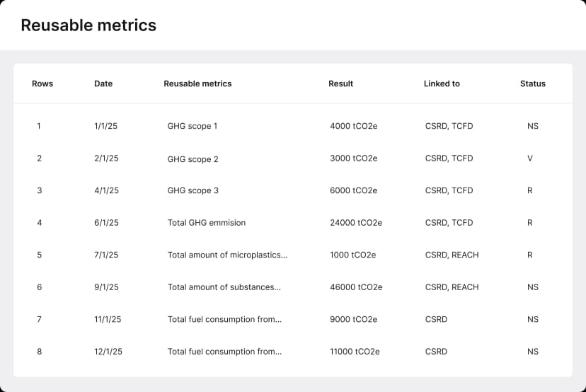Click the Rows column header
Screen dimensions: 586x392
[42, 83]
